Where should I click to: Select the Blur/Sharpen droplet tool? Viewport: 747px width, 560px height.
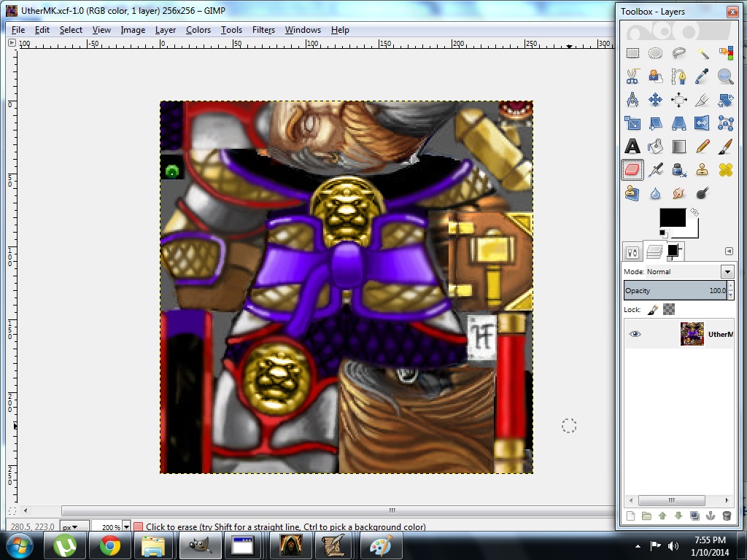click(656, 192)
